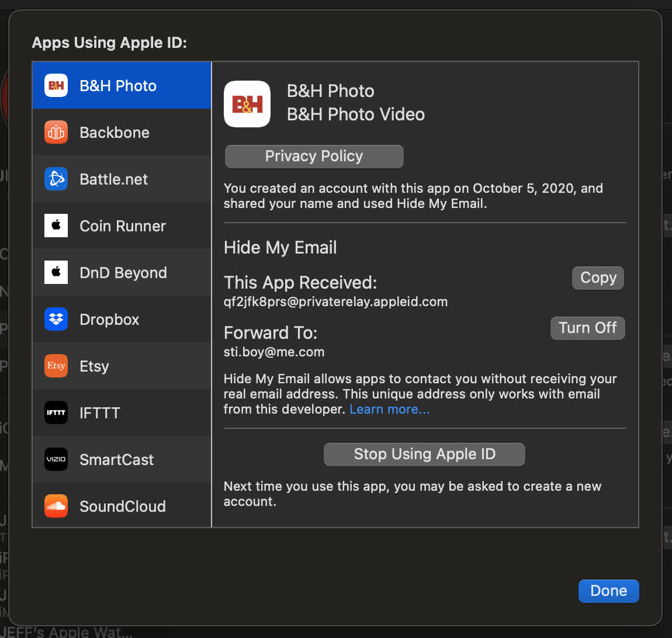
Task: Select DnD Beyond in the apps list
Action: tap(122, 272)
